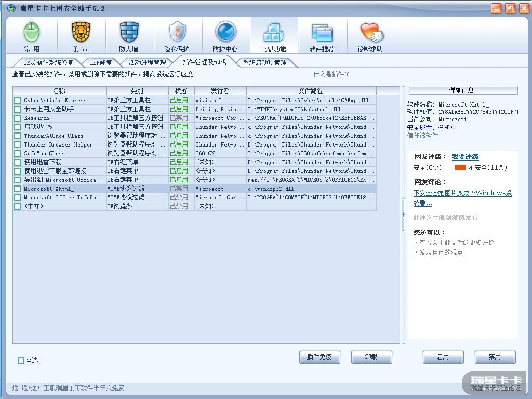Minimize the 瑞星卡卡 window
The width and height of the screenshot is (532, 399).
(496, 8)
